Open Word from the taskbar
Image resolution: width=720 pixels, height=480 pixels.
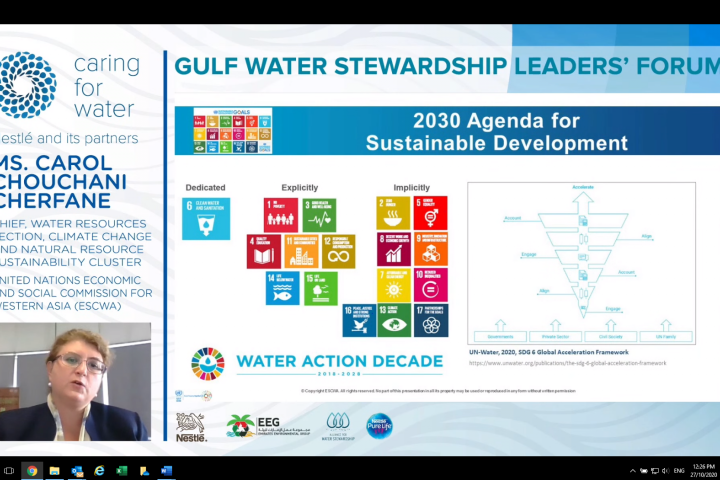point(166,470)
